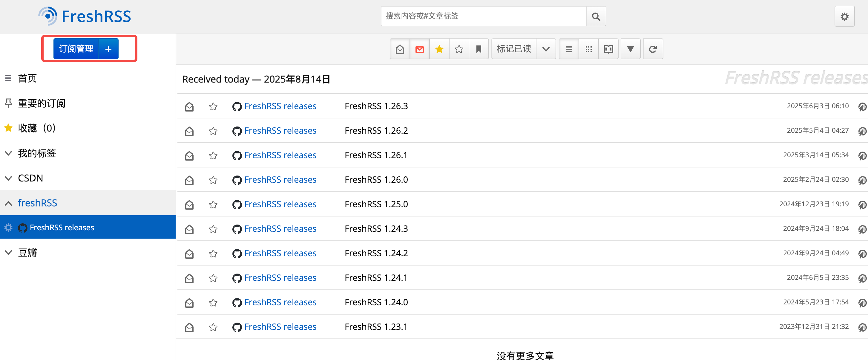Click the FreshRSS logo
The image size is (868, 360).
pos(85,16)
